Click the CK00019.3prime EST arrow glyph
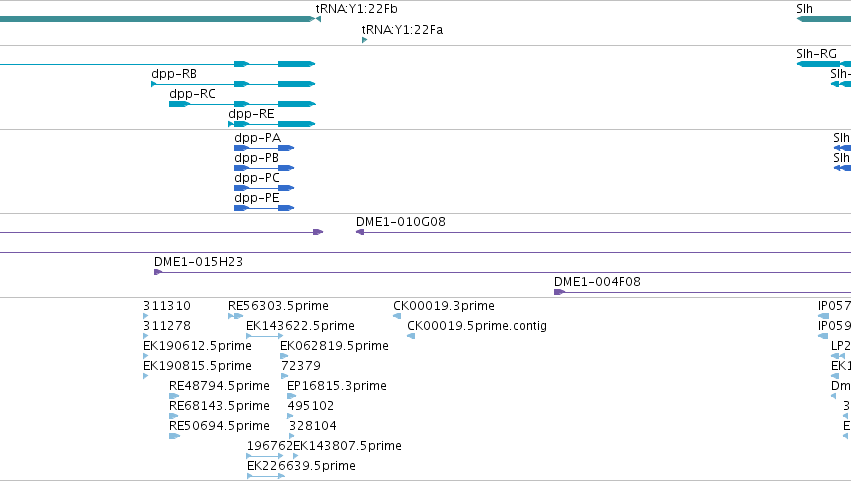 point(397,316)
